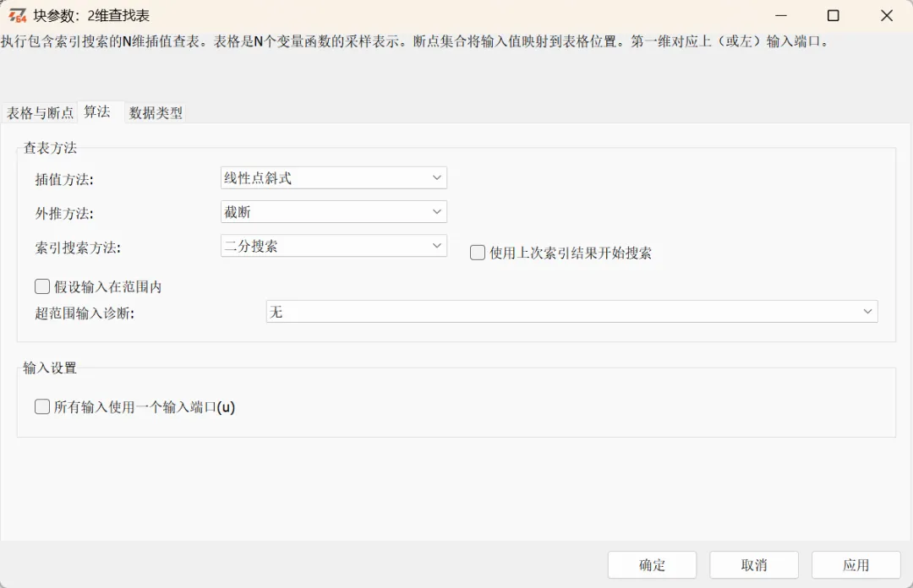Enable 使用上次索引结果开始搜索 checkbox
This screenshot has width=913, height=588.
[x=477, y=252]
